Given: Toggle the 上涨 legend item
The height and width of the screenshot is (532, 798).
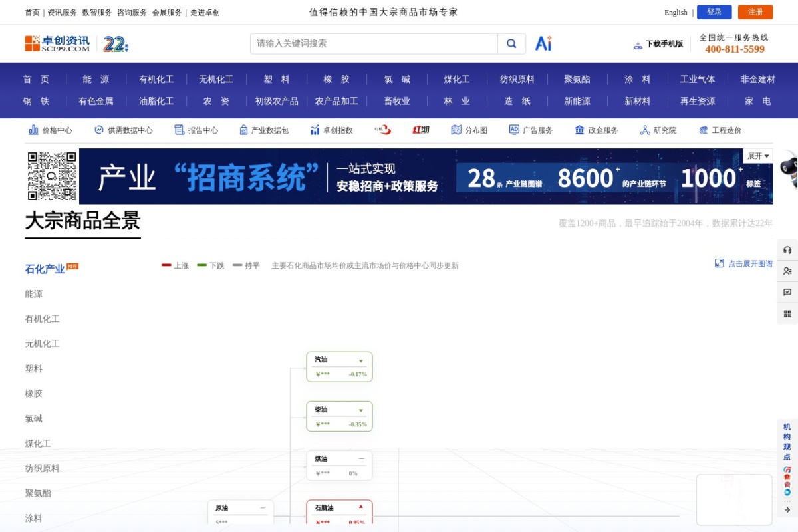Looking at the screenshot, I should coord(175,265).
